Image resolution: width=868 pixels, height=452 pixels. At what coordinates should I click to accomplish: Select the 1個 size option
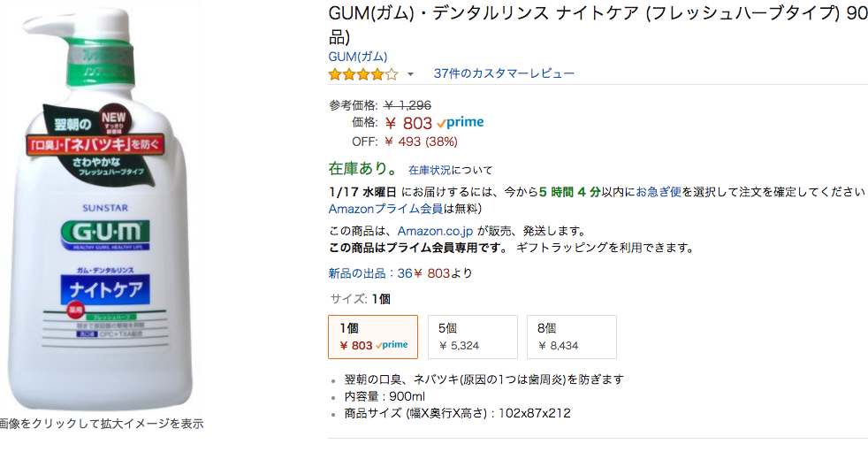(x=373, y=337)
